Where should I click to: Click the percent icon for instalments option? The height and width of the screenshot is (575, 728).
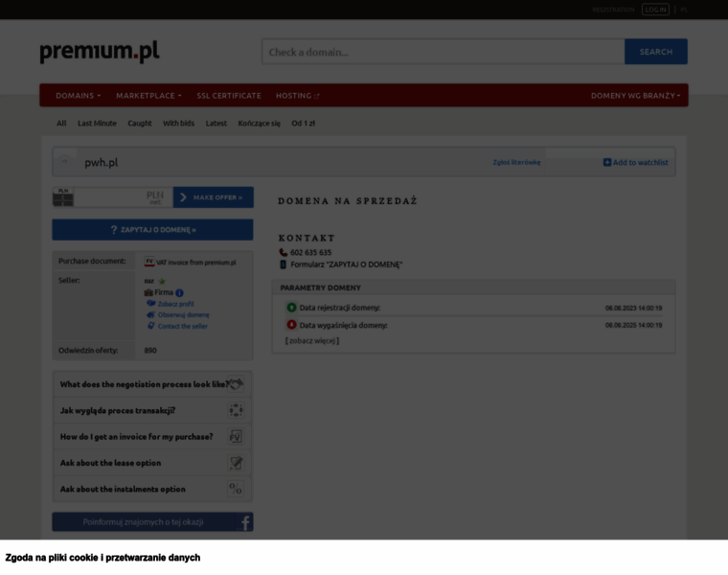pos(236,489)
